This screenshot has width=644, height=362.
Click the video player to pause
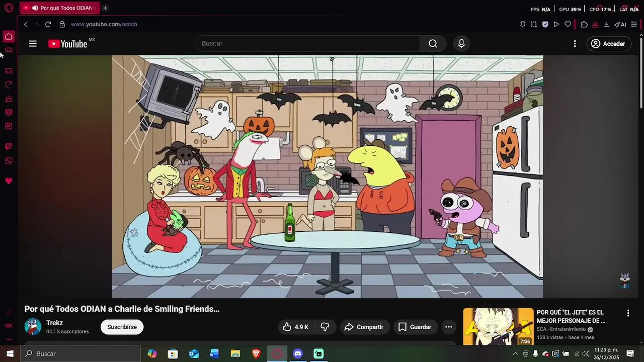click(328, 176)
